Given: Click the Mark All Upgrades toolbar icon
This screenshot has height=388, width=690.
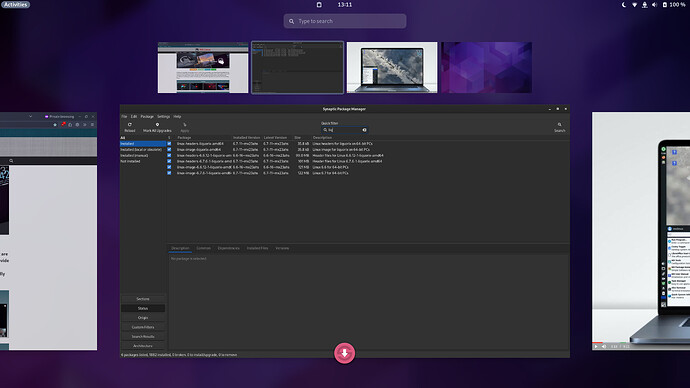Looking at the screenshot, I should click(x=157, y=124).
